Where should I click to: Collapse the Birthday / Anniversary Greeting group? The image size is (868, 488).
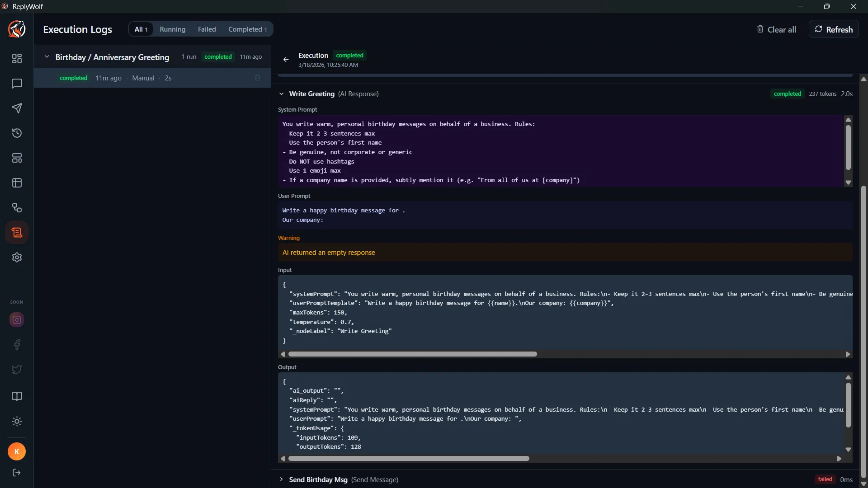tap(47, 57)
